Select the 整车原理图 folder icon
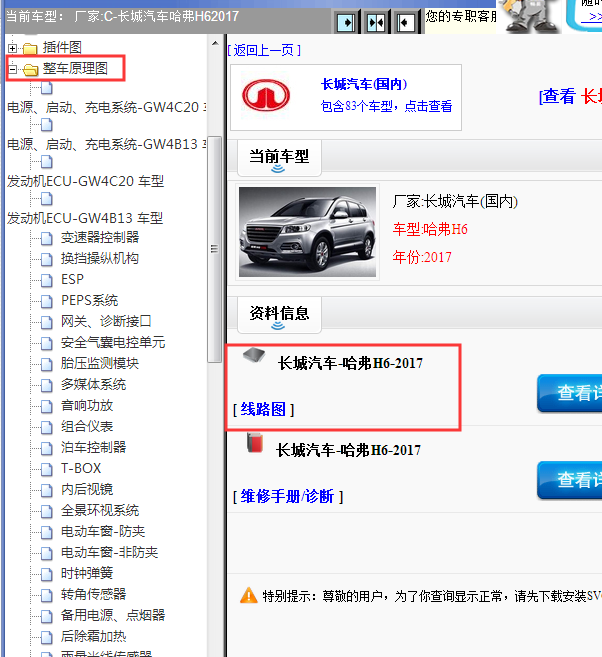Image resolution: width=602 pixels, height=657 pixels. (x=30, y=69)
